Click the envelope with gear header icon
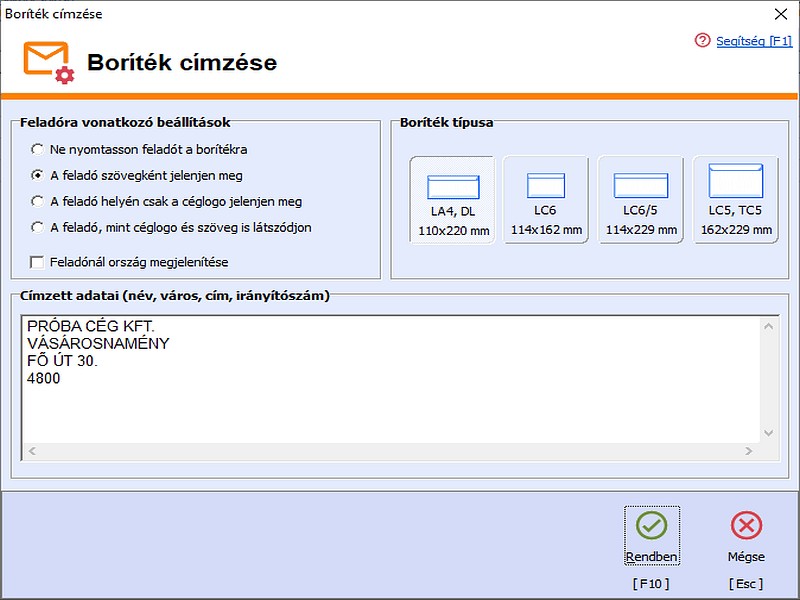The image size is (800, 600). pos(47,62)
